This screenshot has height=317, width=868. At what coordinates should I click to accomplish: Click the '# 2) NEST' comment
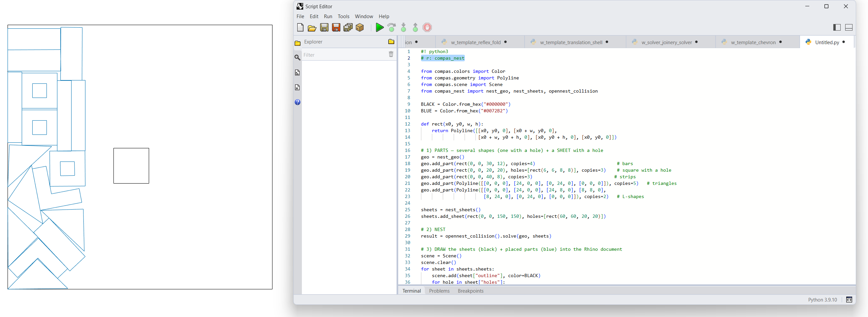pos(433,229)
